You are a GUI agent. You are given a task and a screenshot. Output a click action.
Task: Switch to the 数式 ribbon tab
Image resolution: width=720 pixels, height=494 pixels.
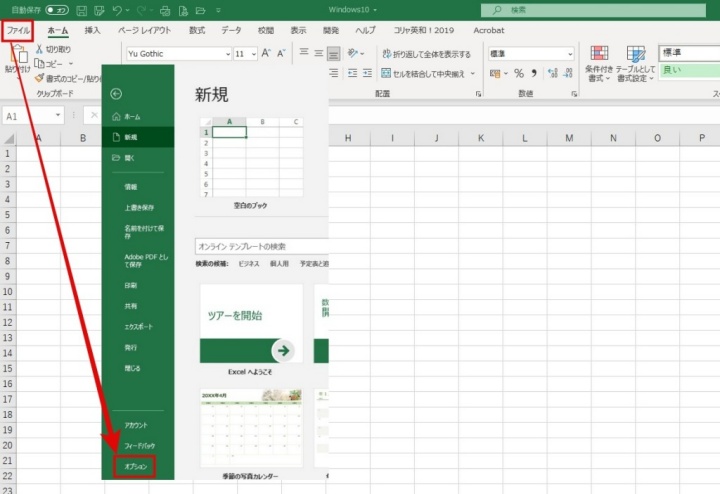point(197,30)
